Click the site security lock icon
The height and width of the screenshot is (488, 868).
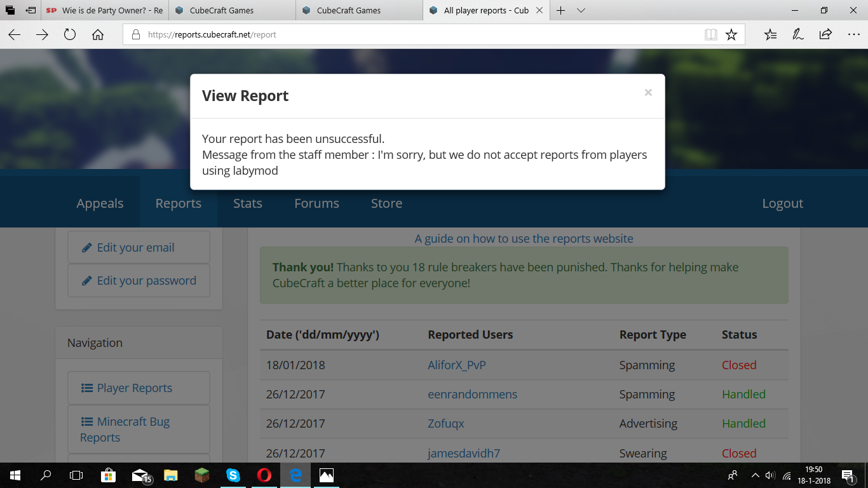click(135, 35)
